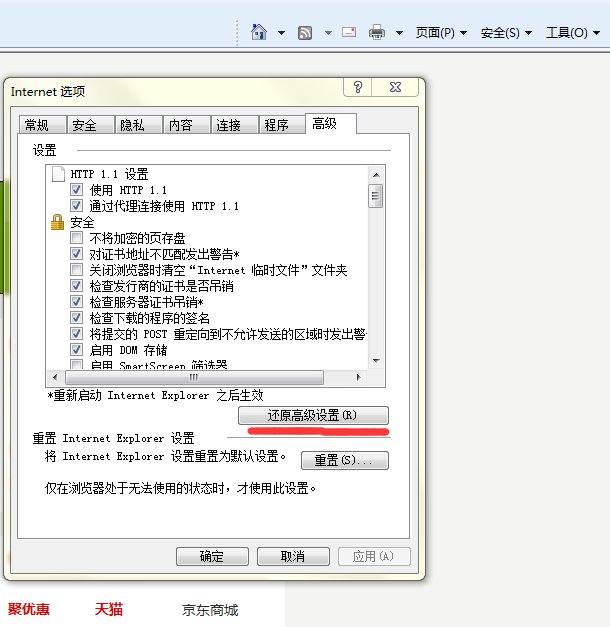Click the Read Mail icon
This screenshot has height=627, width=610.
(349, 32)
